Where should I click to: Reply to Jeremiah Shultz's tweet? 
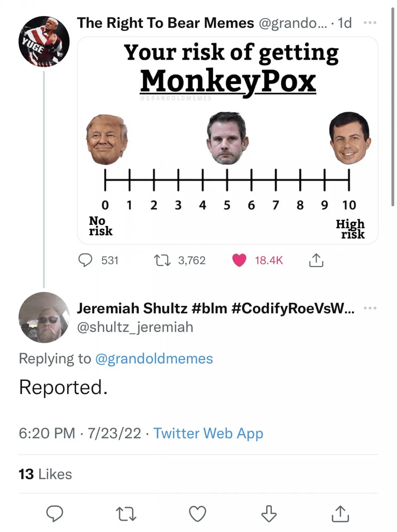(x=54, y=513)
